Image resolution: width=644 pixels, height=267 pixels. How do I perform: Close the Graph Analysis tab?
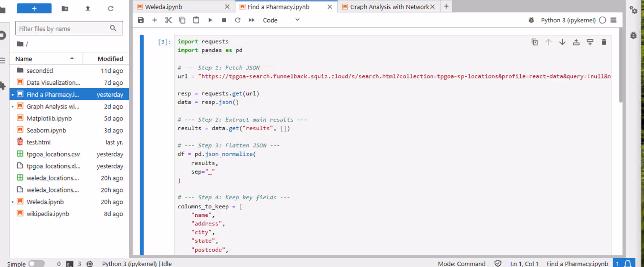(x=432, y=7)
